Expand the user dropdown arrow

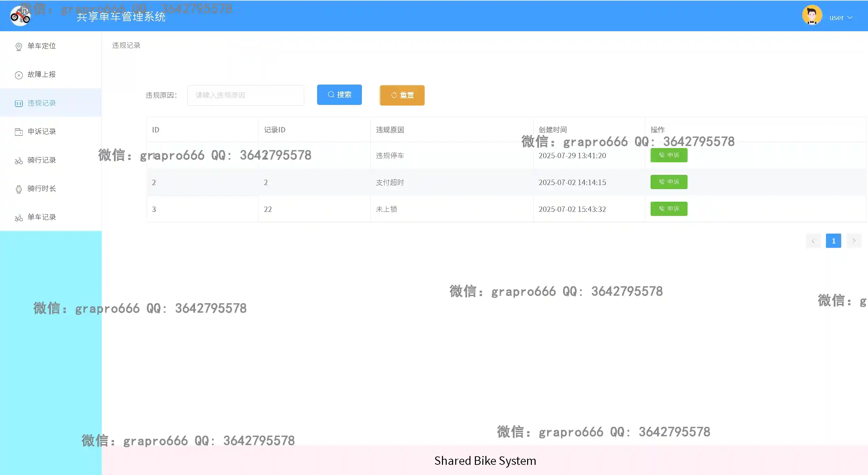tap(850, 18)
